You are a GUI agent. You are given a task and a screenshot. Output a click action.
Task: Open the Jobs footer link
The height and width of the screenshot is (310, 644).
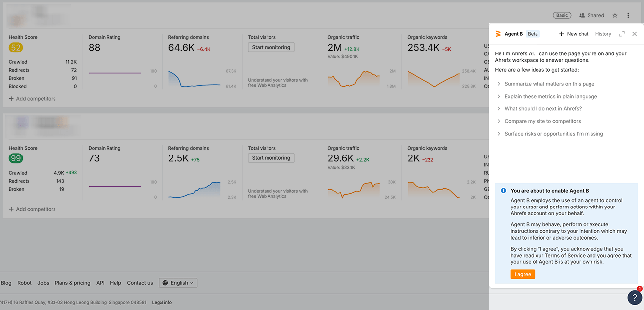[43, 283]
